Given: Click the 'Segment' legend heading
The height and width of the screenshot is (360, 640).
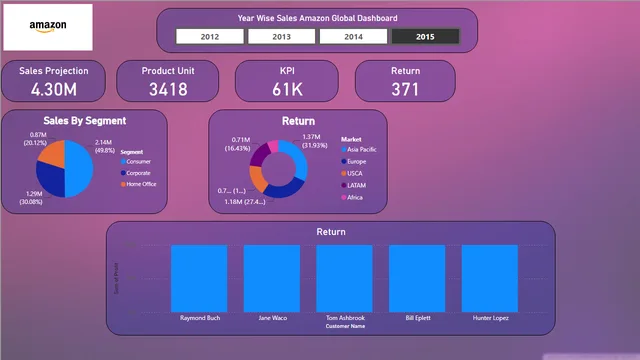Looking at the screenshot, I should (131, 152).
